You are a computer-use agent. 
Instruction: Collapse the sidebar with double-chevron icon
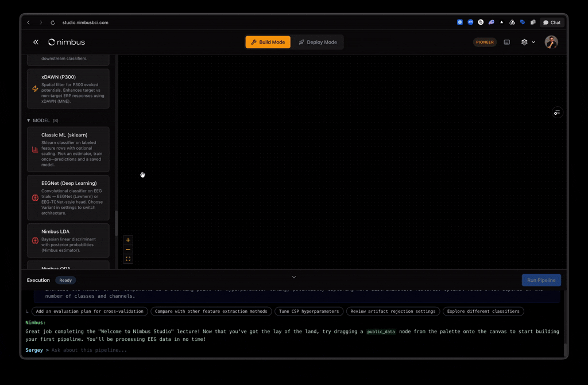[x=36, y=42]
